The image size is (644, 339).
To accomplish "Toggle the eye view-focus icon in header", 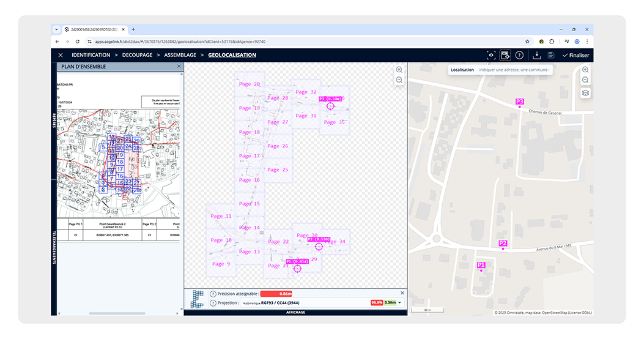I will tap(490, 55).
